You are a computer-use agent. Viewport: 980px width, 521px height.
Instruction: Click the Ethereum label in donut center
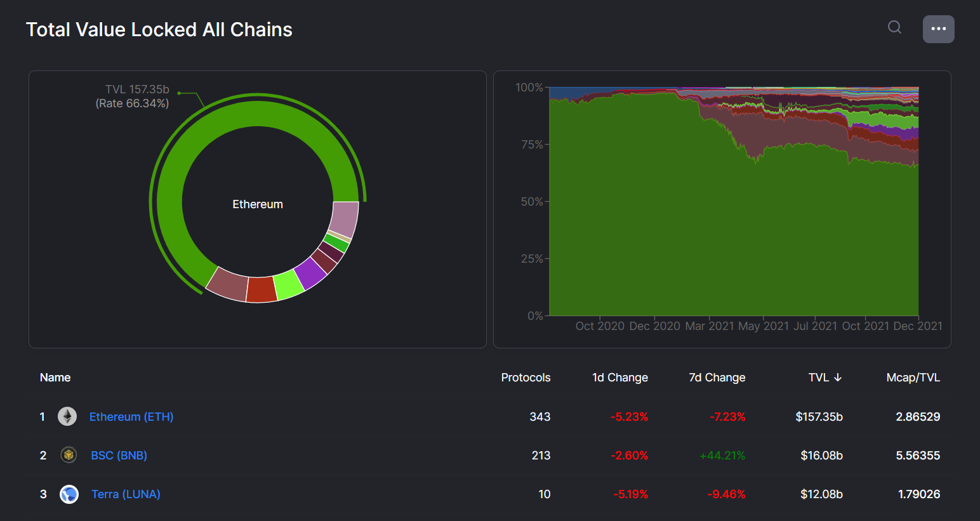click(258, 204)
